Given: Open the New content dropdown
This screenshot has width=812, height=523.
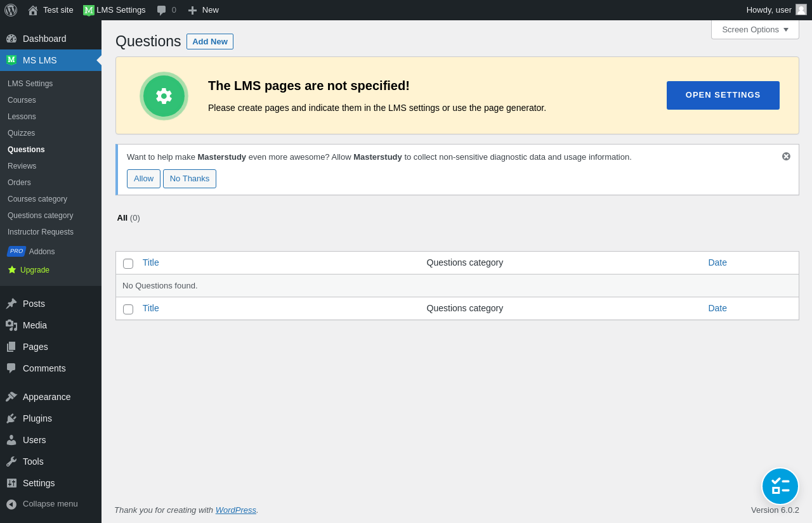Looking at the screenshot, I should coord(204,10).
